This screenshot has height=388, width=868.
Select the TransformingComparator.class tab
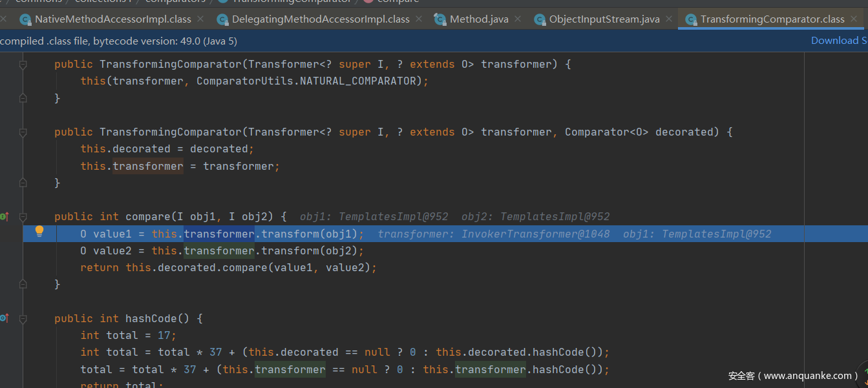coord(772,19)
